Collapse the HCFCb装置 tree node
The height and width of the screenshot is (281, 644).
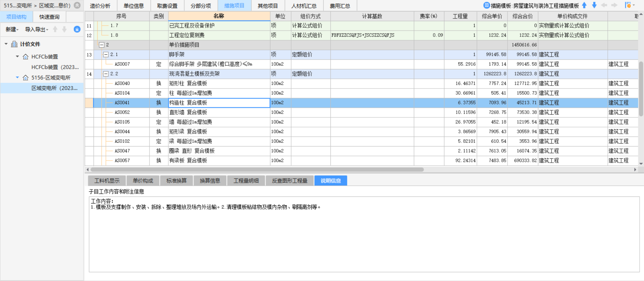17,57
